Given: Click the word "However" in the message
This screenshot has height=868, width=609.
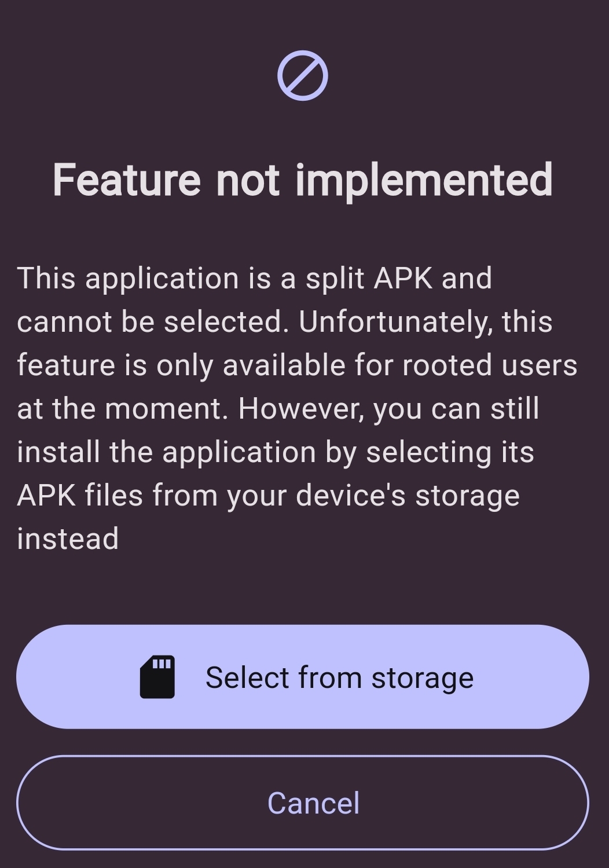Looking at the screenshot, I should pyautogui.click(x=301, y=409).
